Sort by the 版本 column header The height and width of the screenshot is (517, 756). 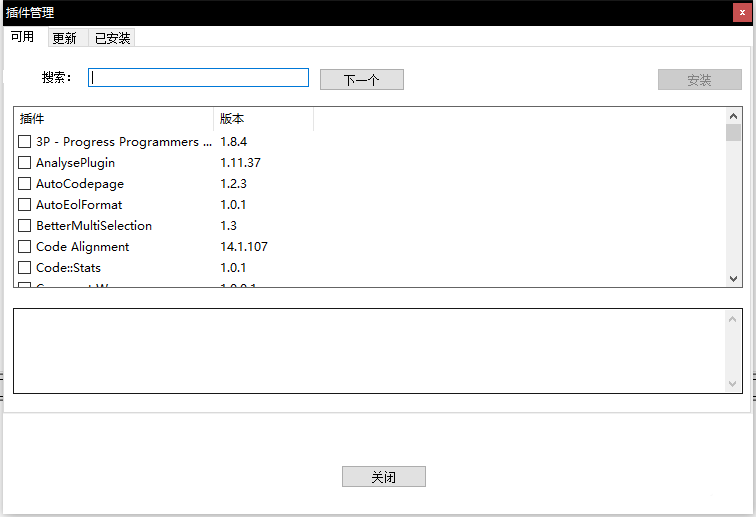(x=263, y=119)
